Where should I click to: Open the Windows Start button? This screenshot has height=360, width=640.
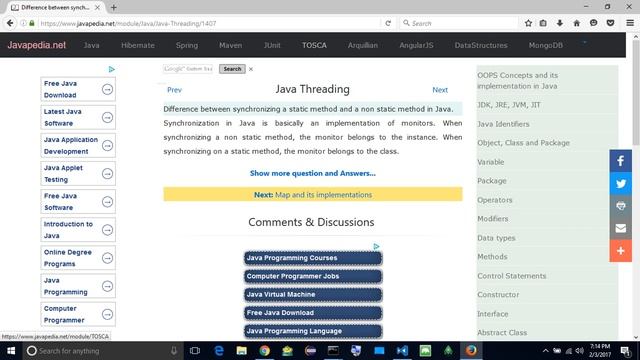[x=11, y=351]
